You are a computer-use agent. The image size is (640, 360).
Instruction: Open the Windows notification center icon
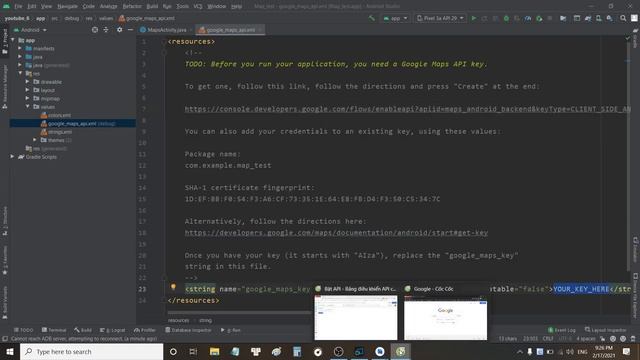[627, 351]
